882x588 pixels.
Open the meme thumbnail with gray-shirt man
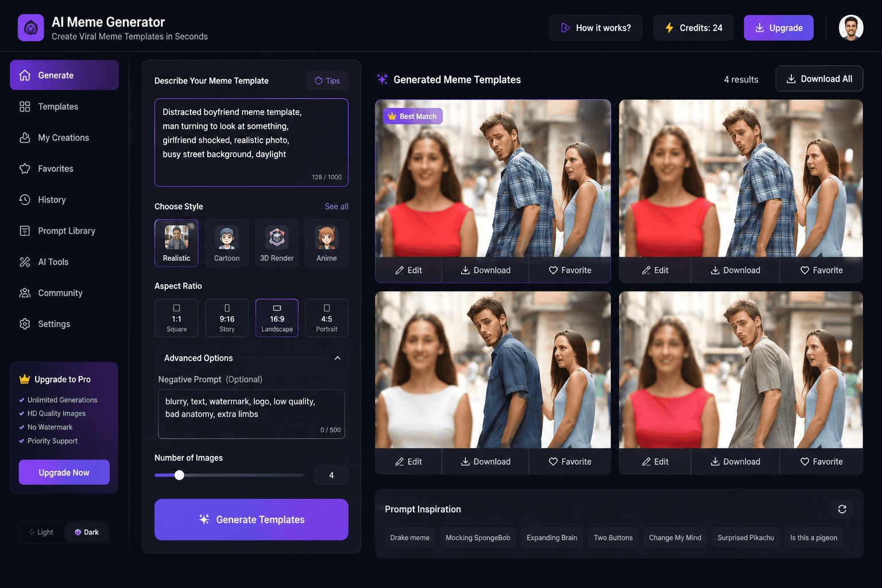pos(741,370)
